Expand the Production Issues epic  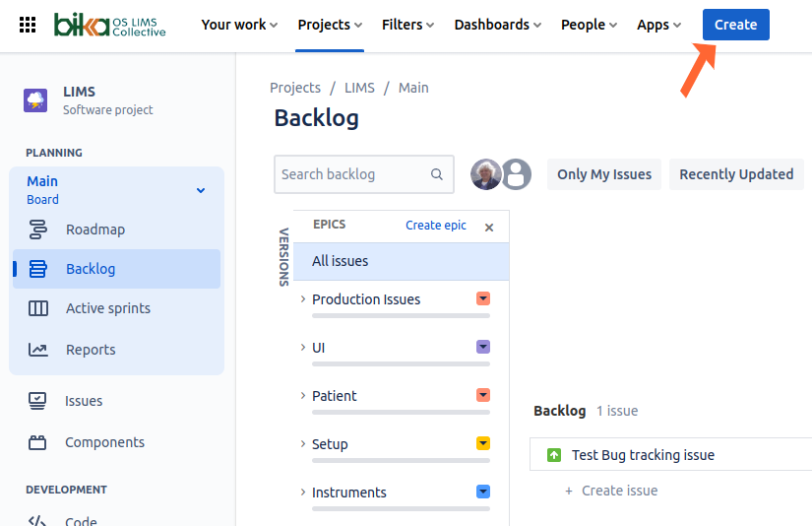303,298
